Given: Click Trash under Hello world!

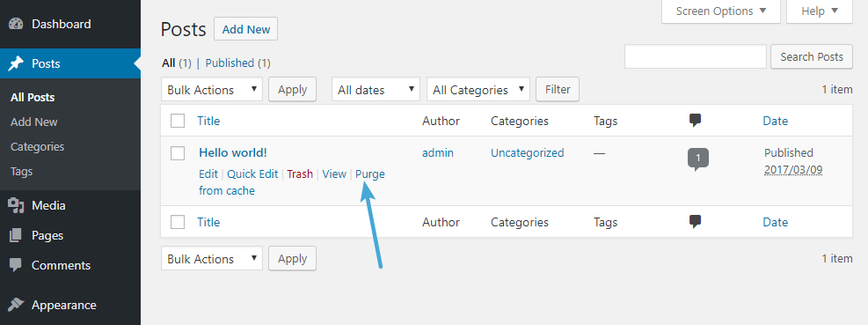Looking at the screenshot, I should coord(300,174).
